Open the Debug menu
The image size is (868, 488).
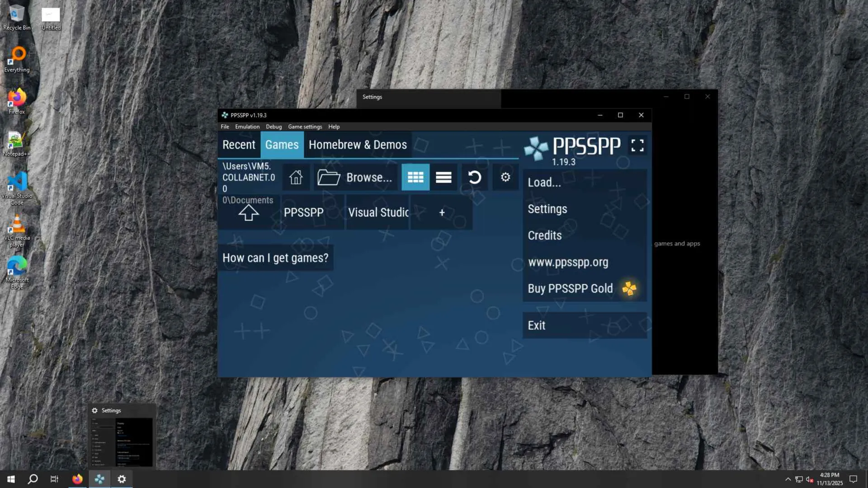(274, 127)
